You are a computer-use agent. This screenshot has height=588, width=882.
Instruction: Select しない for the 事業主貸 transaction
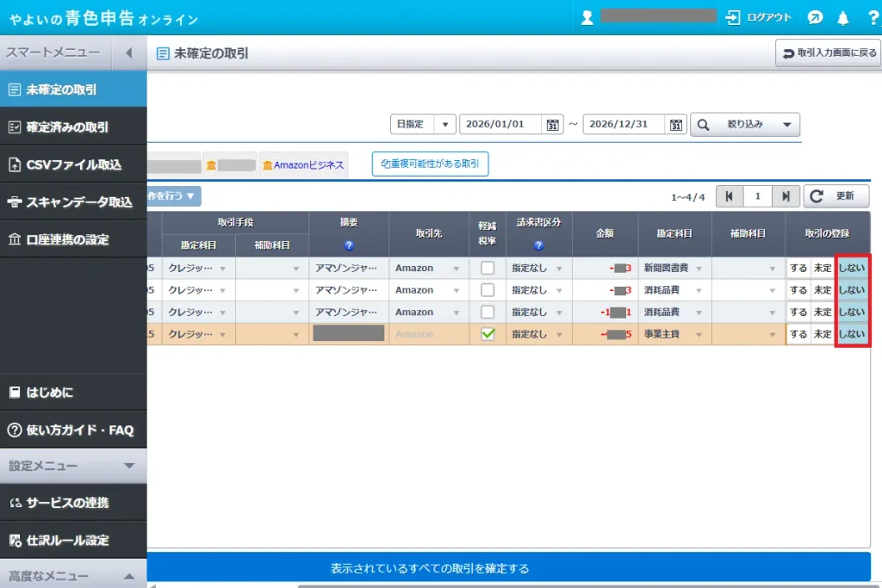tap(852, 334)
